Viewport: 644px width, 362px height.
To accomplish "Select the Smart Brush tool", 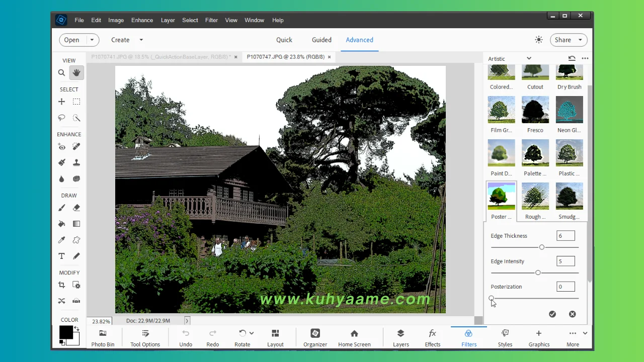I will pos(61,162).
